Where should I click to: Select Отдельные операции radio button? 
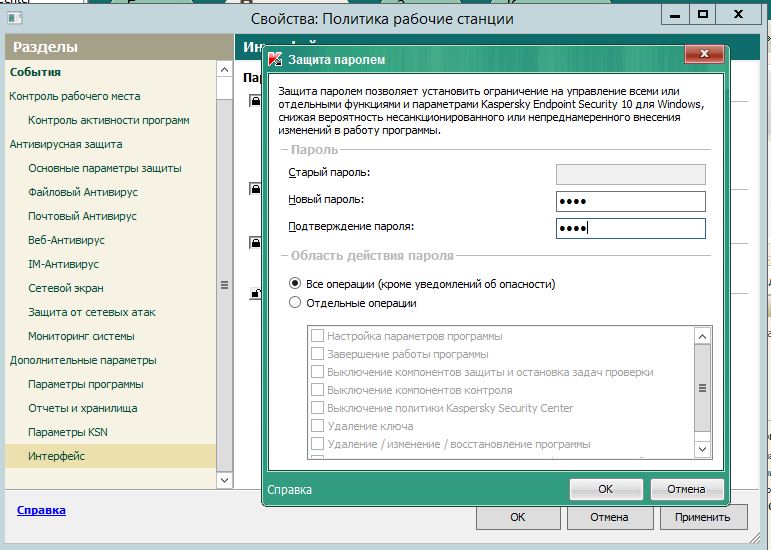[x=295, y=302]
